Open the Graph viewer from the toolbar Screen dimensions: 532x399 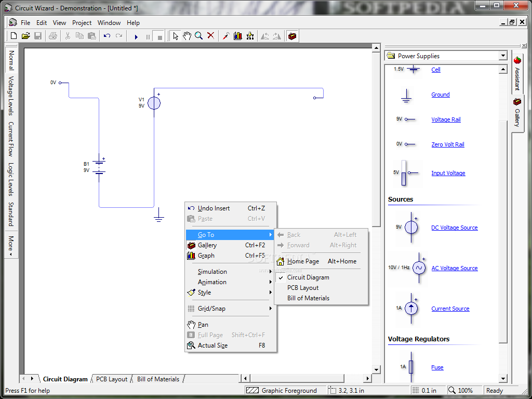[237, 36]
